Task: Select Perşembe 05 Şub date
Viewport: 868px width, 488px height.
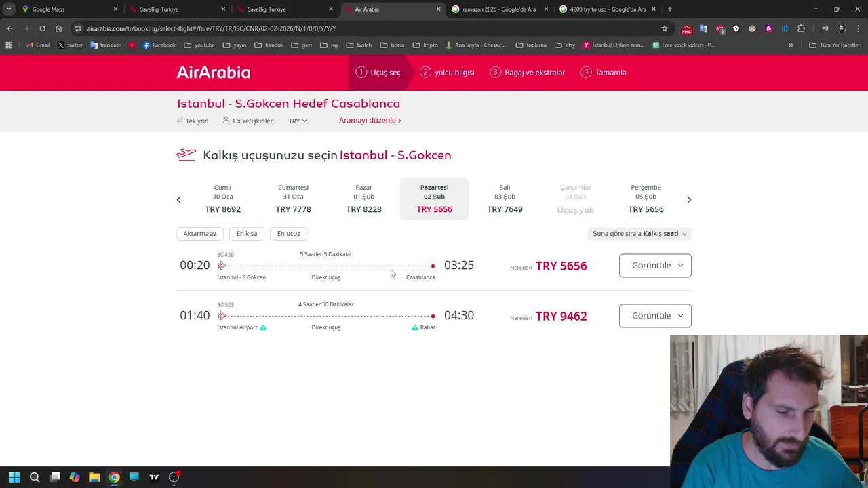Action: point(646,199)
